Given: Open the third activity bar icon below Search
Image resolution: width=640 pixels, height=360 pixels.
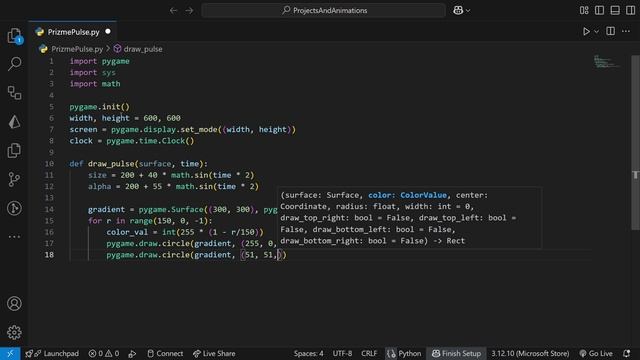Looking at the screenshot, I should [14, 93].
